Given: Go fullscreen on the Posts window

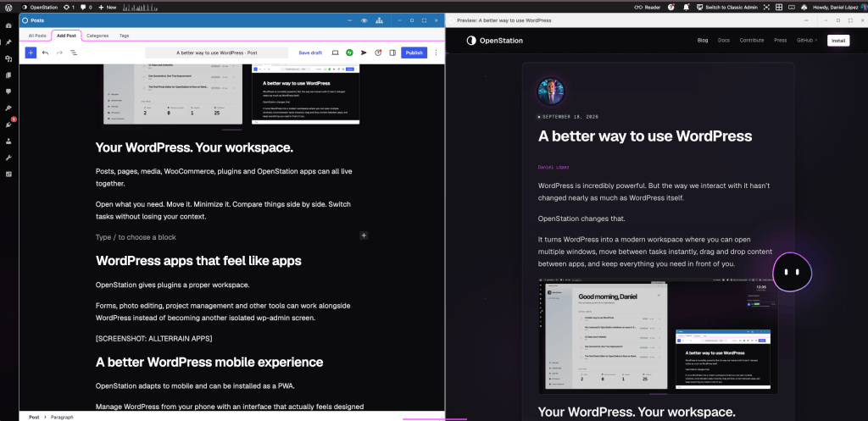Looking at the screenshot, I should (424, 20).
